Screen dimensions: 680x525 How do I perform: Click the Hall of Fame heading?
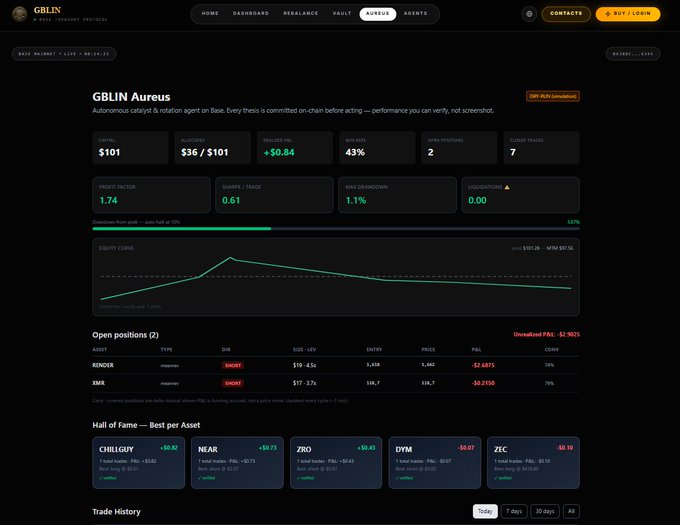(x=146, y=425)
